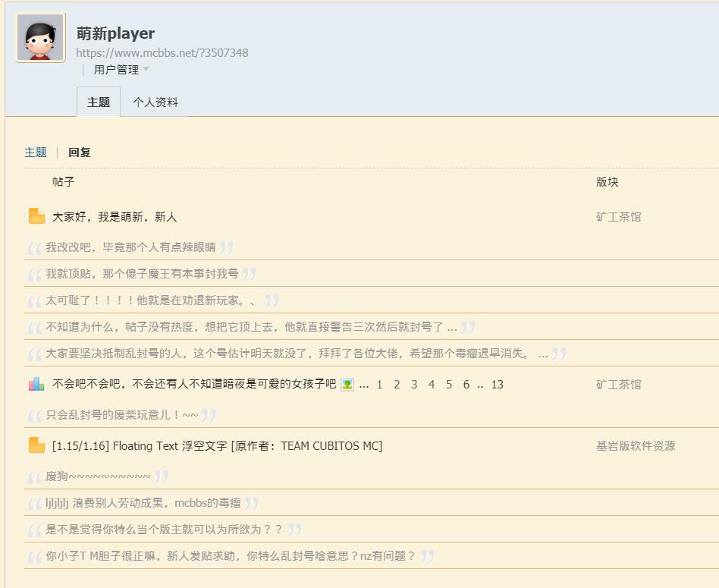Switch to the 主题 profile tab
The height and width of the screenshot is (588, 719).
click(x=99, y=102)
